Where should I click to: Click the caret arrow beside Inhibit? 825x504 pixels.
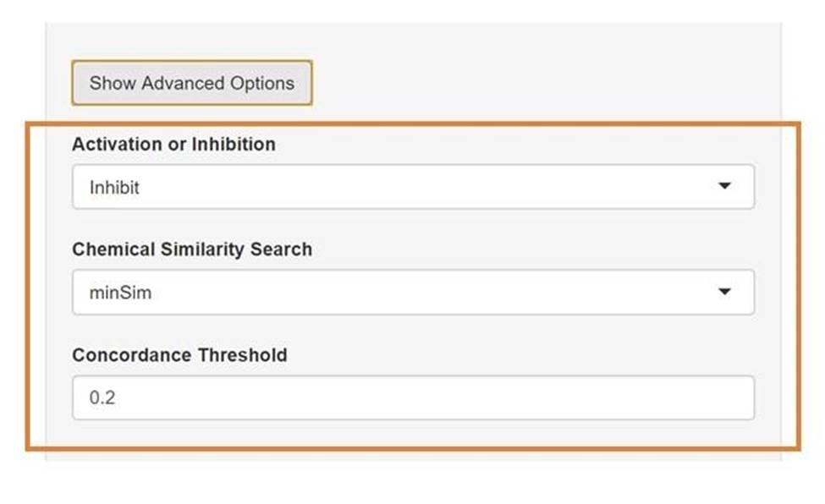[x=724, y=186]
